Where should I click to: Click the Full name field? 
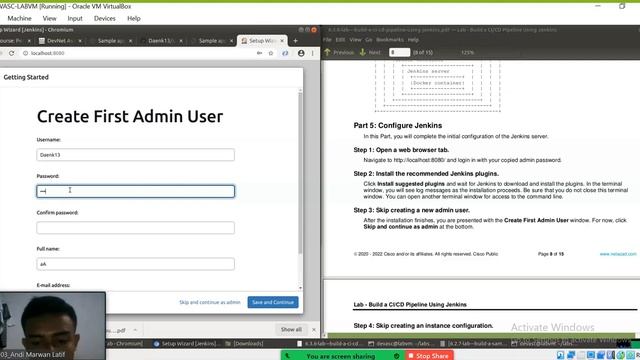[x=136, y=264]
